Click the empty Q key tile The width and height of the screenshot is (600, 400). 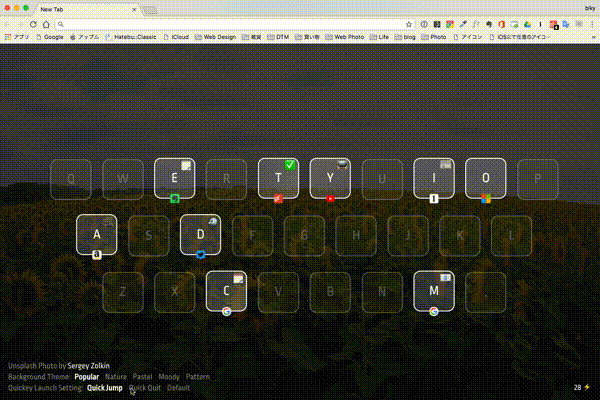[x=70, y=178]
